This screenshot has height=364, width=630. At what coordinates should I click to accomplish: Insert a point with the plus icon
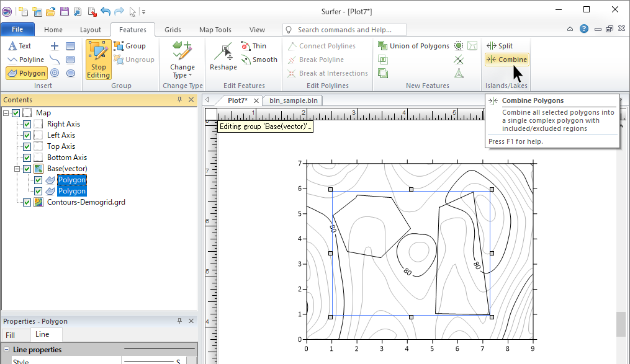(55, 46)
